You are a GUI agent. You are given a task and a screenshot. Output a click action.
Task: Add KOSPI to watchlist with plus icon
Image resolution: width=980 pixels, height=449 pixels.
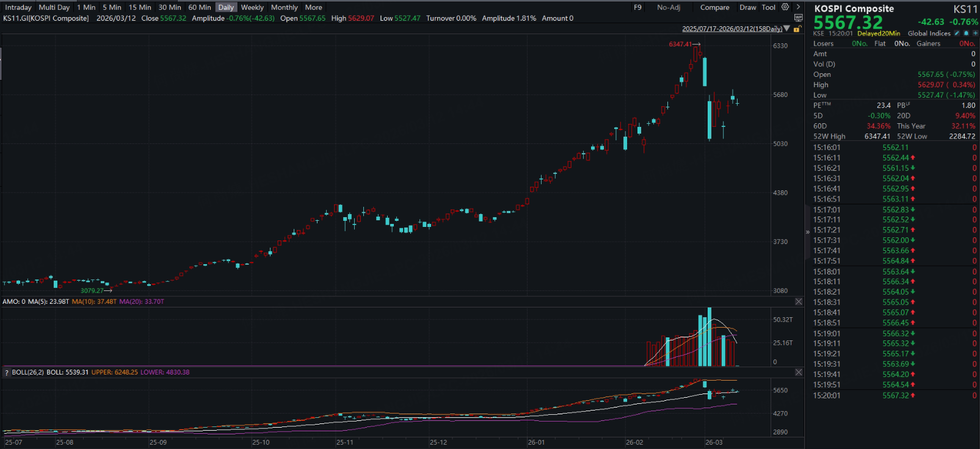click(x=975, y=34)
